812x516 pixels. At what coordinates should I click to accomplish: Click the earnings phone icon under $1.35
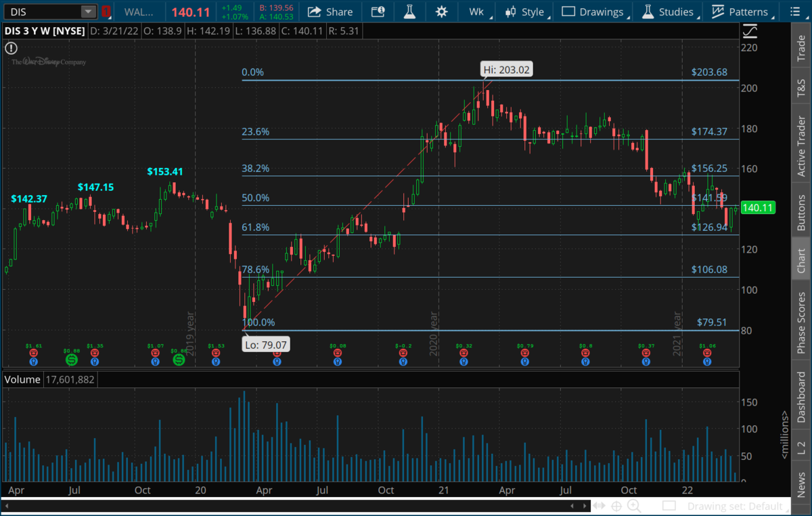[x=93, y=353]
